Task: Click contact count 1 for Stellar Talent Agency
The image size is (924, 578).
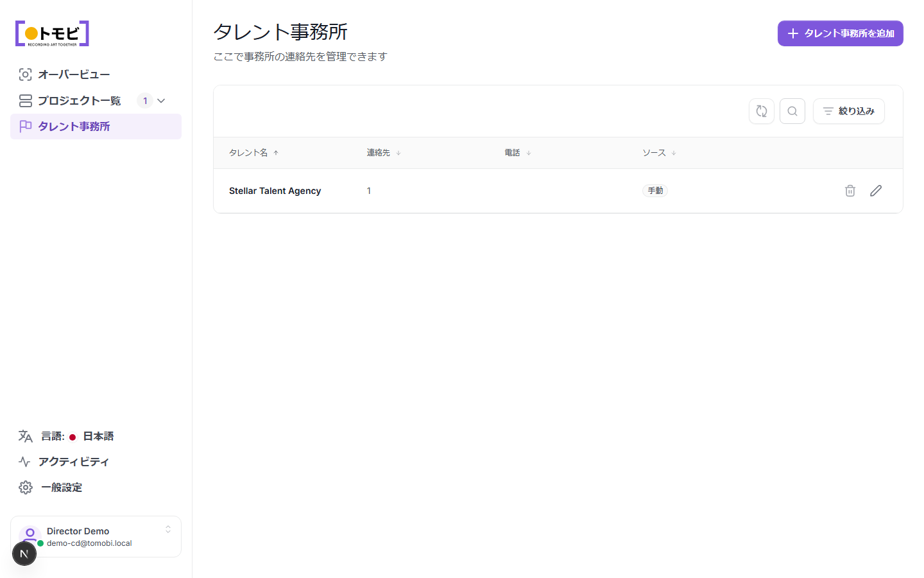Action: click(369, 191)
